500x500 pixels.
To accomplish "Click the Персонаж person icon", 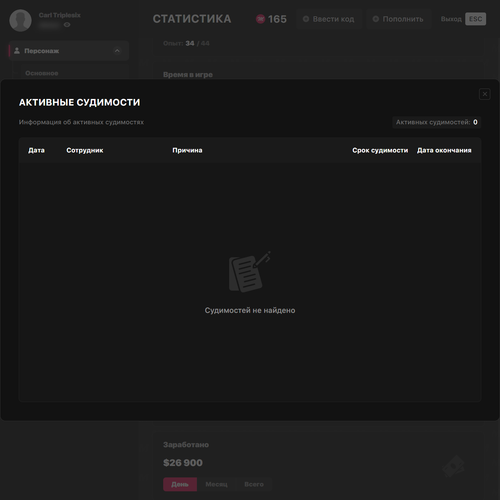I will (17, 51).
